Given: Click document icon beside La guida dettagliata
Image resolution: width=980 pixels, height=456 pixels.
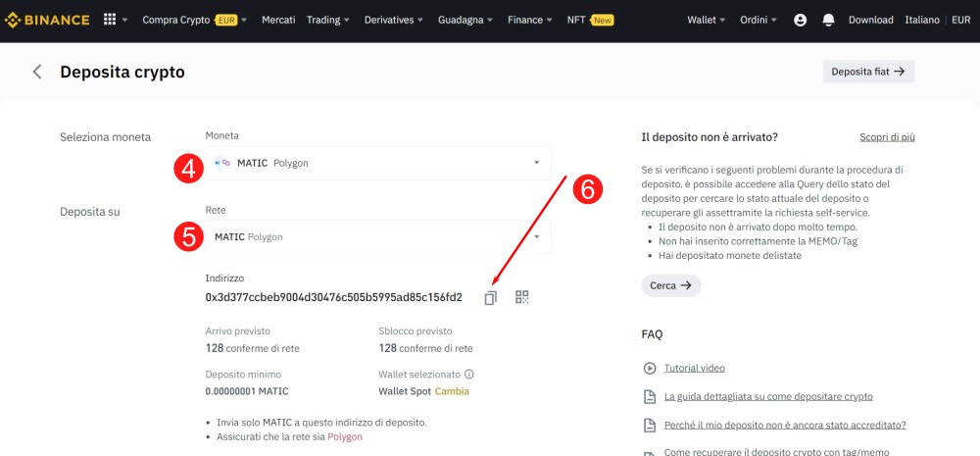Looking at the screenshot, I should tap(650, 396).
